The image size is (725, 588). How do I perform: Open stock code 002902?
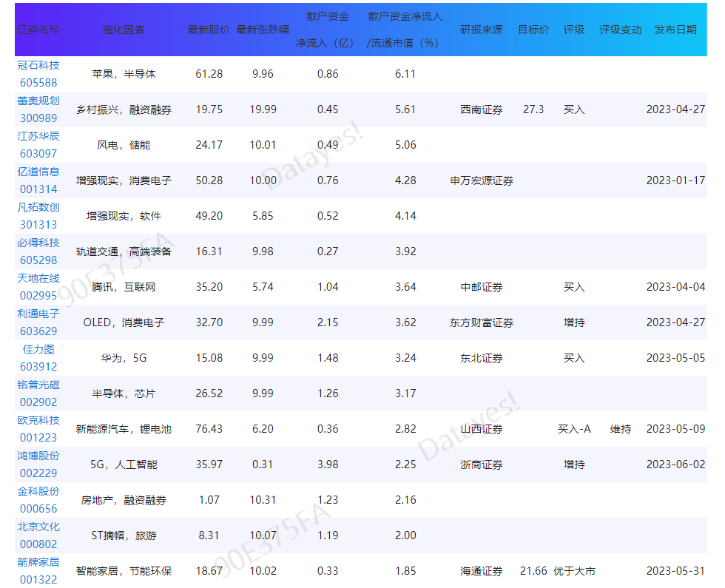click(x=38, y=402)
